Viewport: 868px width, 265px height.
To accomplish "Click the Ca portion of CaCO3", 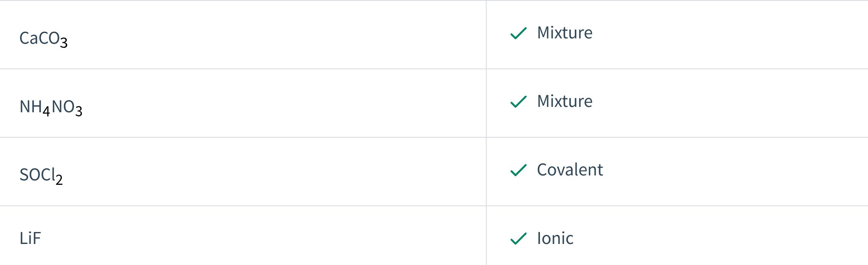I will pos(29,38).
